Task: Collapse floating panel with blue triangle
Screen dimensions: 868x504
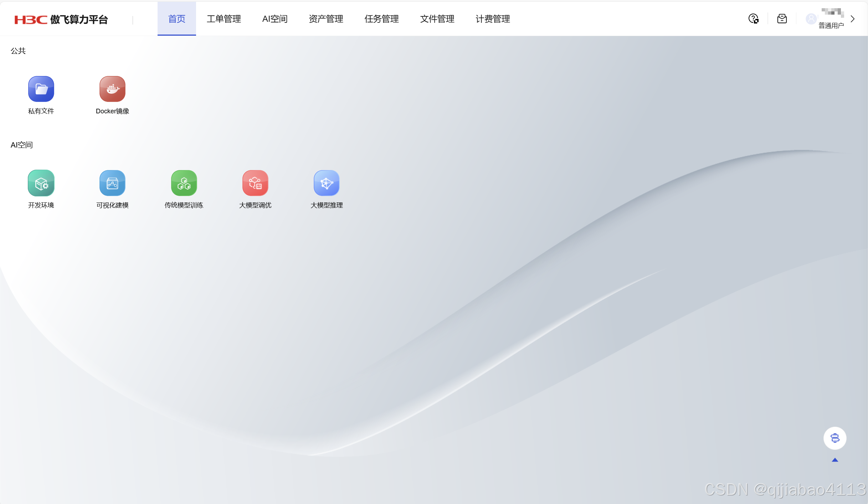Action: [x=835, y=460]
